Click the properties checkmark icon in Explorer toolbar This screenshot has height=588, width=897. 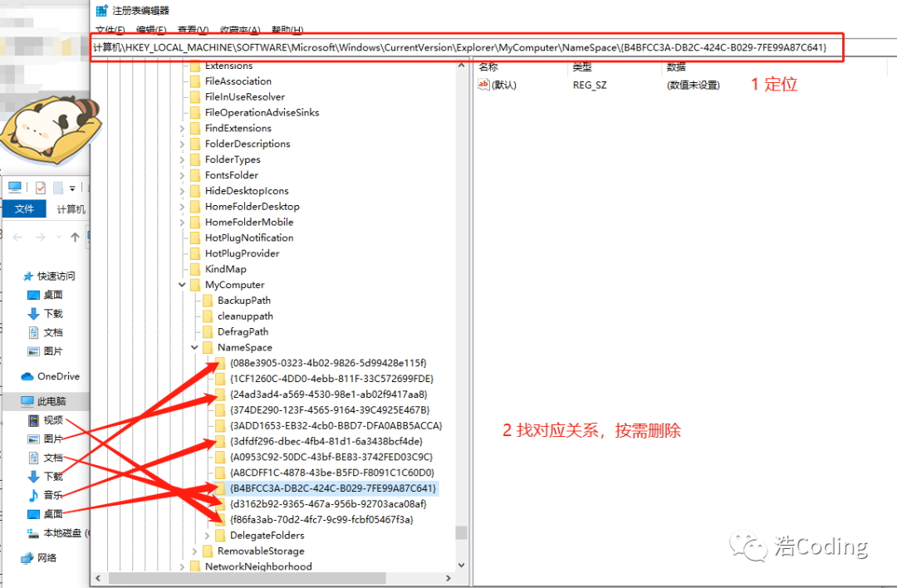[x=41, y=188]
